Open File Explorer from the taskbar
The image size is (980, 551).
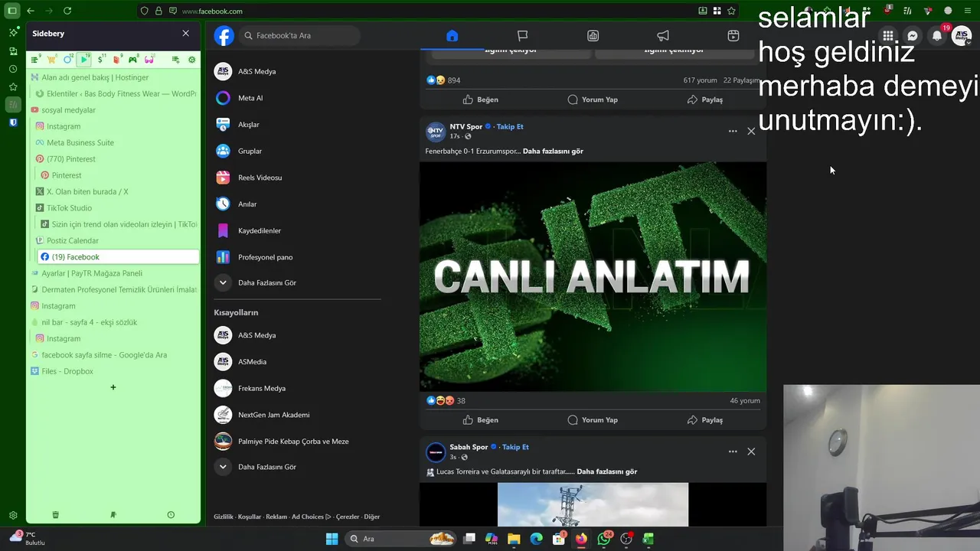point(514,539)
